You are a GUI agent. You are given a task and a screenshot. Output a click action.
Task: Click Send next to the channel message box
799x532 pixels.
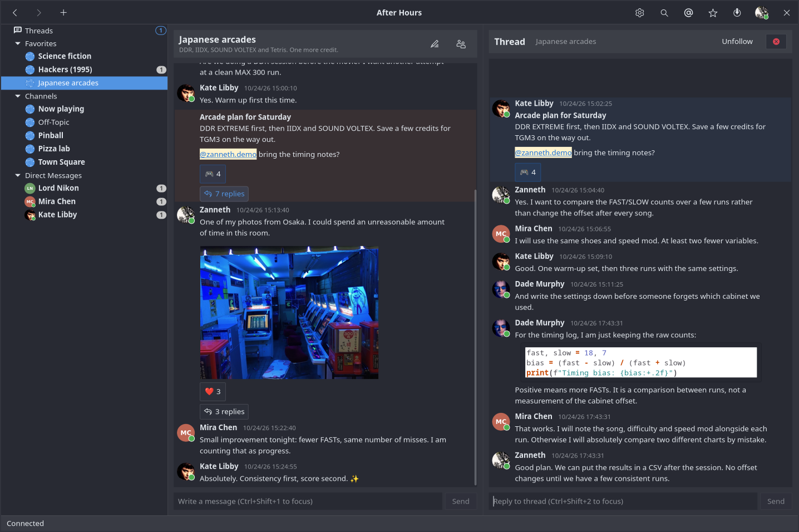point(461,501)
